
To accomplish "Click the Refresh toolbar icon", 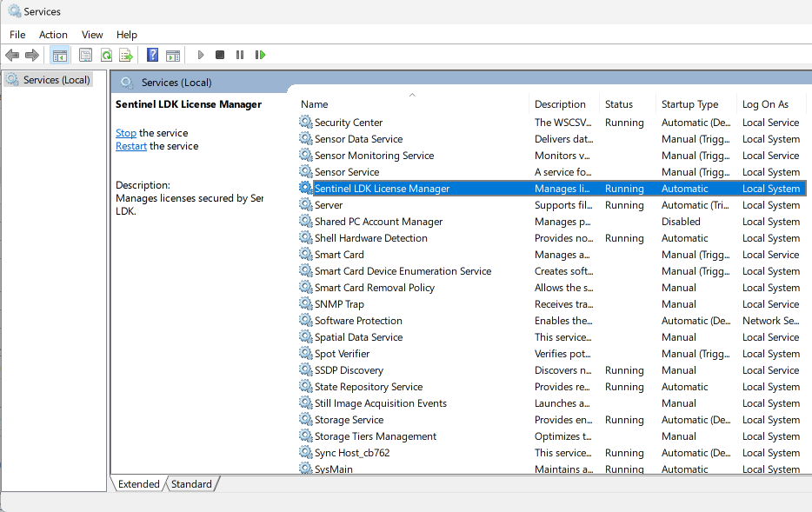I will tap(106, 55).
